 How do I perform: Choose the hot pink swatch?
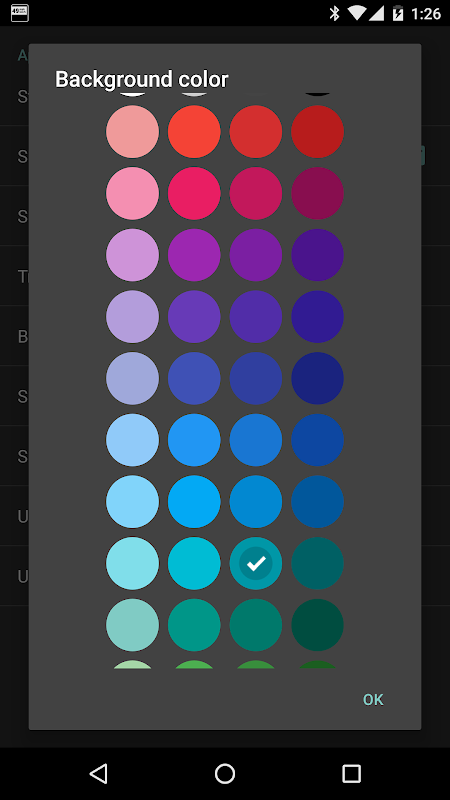tap(194, 193)
